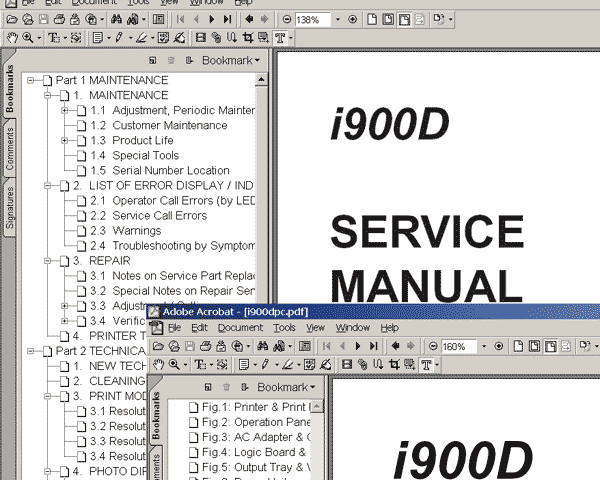The height and width of the screenshot is (480, 600).
Task: Collapse the Part 2 TECHNICAL bookmark
Action: [x=31, y=351]
